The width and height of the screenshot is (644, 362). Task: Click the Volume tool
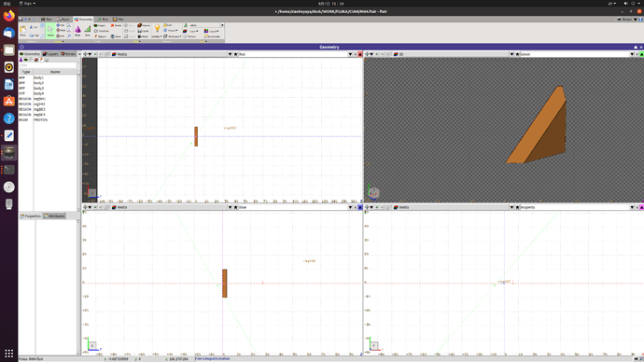coord(143,25)
